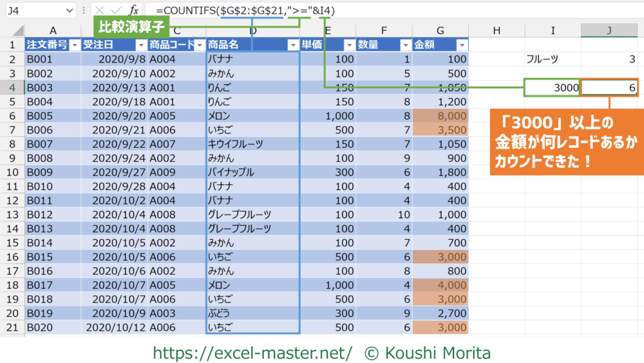Open the 注文番号 filter dropdown
The width and height of the screenshot is (644, 363).
tap(73, 44)
